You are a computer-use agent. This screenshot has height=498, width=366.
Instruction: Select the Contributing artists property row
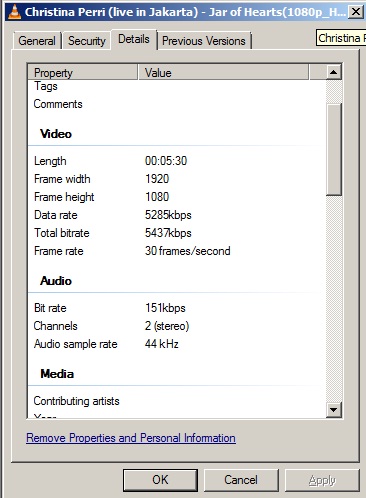click(177, 401)
